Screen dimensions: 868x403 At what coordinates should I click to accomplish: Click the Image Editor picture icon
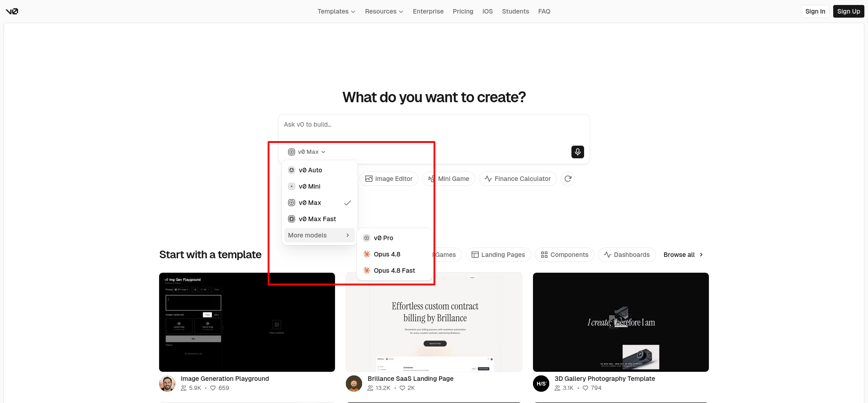pyautogui.click(x=369, y=179)
